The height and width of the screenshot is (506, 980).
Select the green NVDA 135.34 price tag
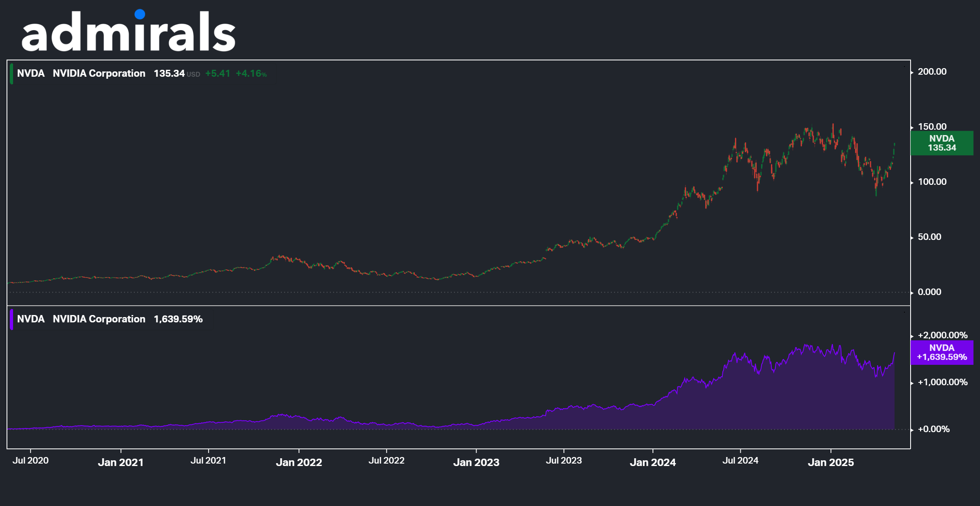[942, 143]
